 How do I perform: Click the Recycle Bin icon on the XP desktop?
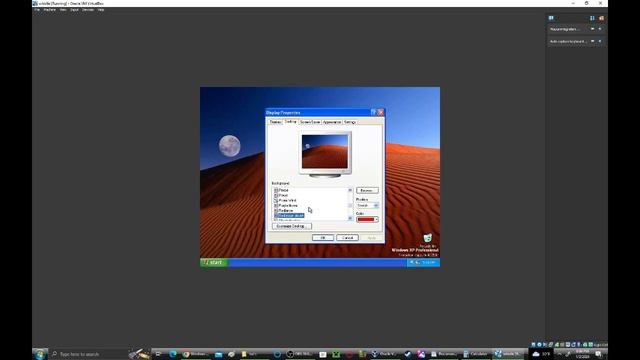click(427, 238)
